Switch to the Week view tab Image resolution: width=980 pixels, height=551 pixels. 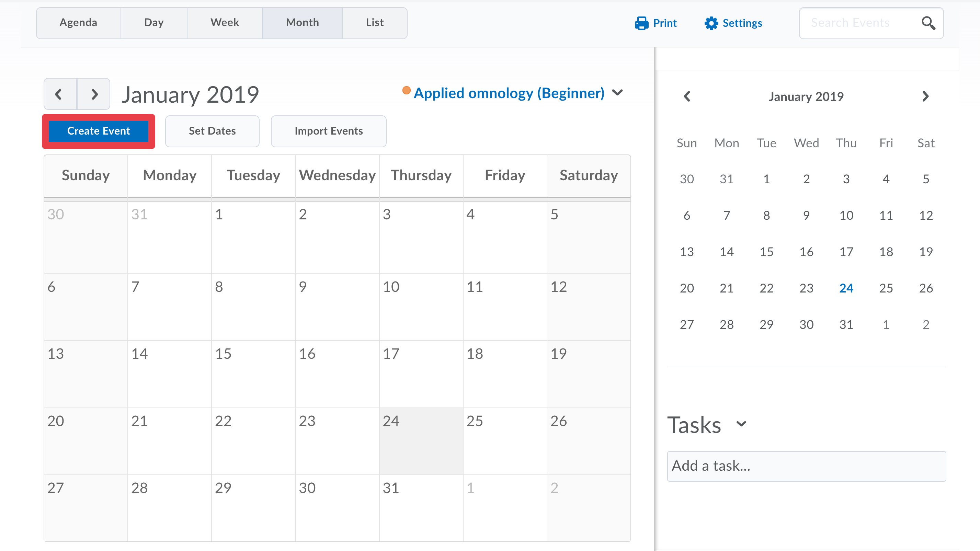225,23
